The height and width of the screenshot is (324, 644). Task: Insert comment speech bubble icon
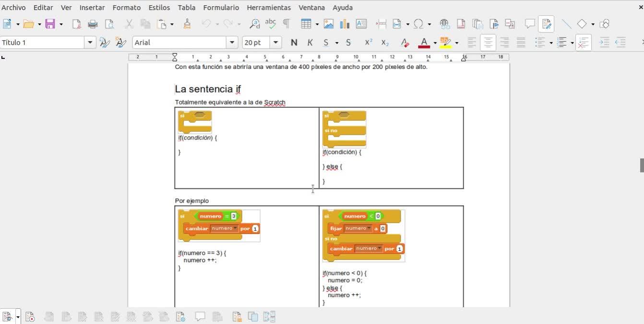point(530,24)
